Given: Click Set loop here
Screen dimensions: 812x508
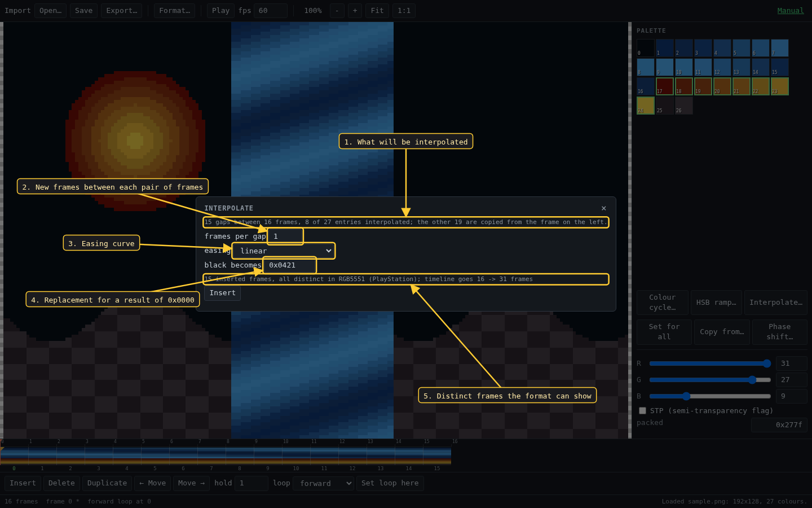Looking at the screenshot, I should point(390,483).
